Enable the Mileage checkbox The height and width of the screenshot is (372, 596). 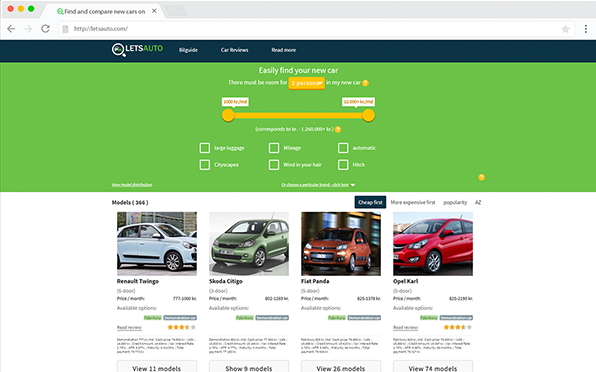pos(274,148)
